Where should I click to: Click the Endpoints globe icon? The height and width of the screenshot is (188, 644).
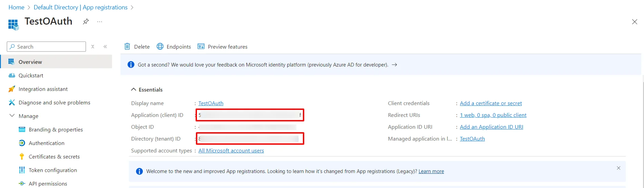tap(160, 46)
